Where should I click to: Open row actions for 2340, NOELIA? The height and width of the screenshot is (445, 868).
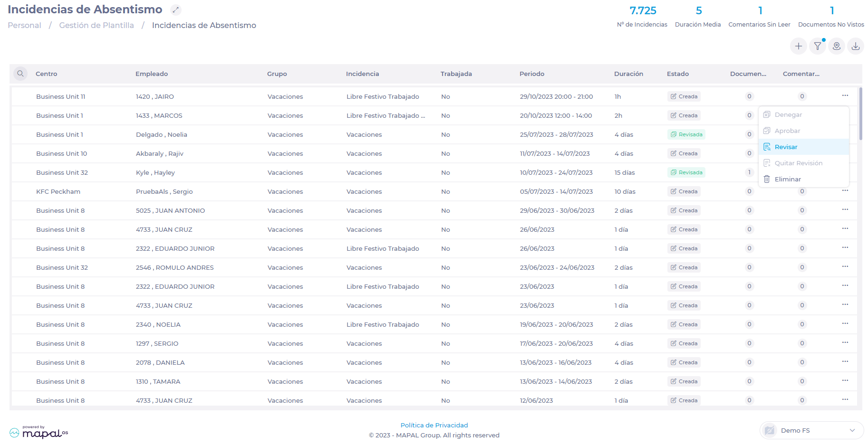point(845,323)
